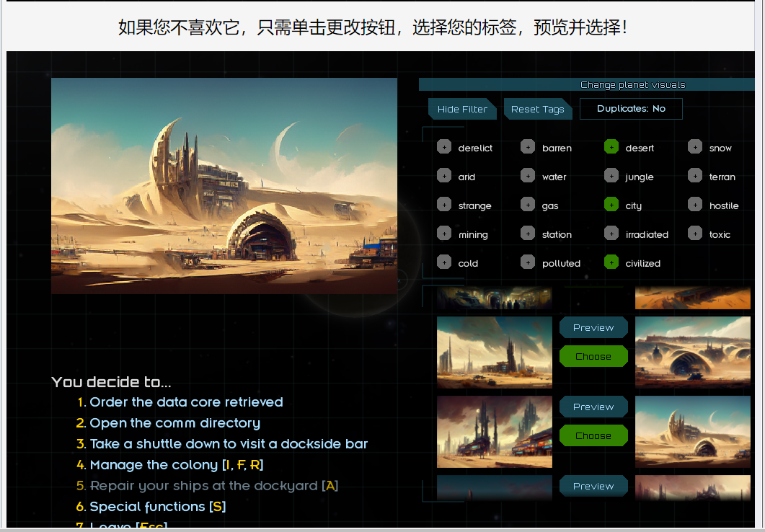Toggle the jungle tag icon
The image size is (765, 532).
(x=611, y=176)
